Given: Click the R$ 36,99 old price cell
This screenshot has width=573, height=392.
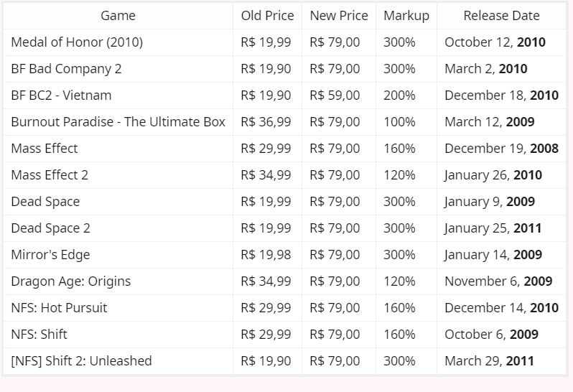Looking at the screenshot, I should tap(266, 122).
